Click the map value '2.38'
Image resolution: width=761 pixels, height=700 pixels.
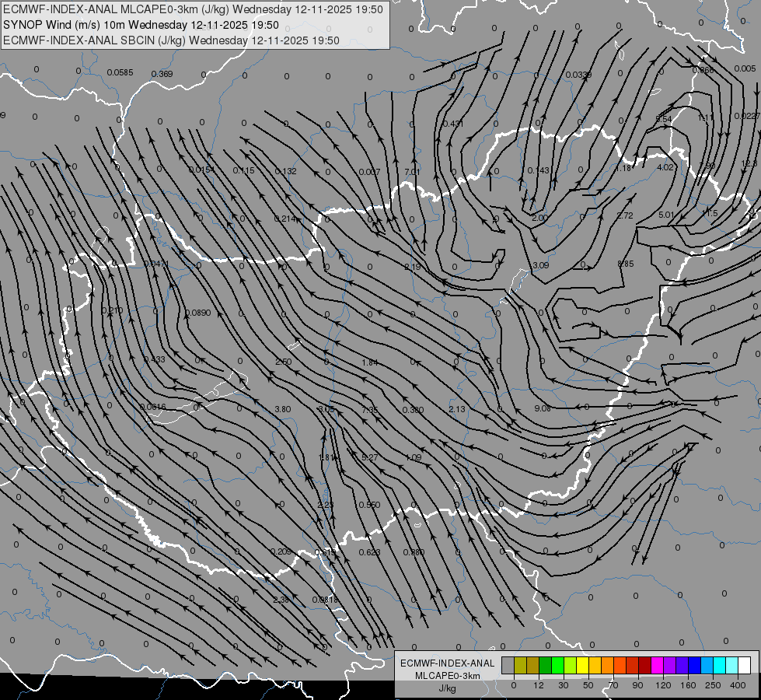tap(281, 600)
